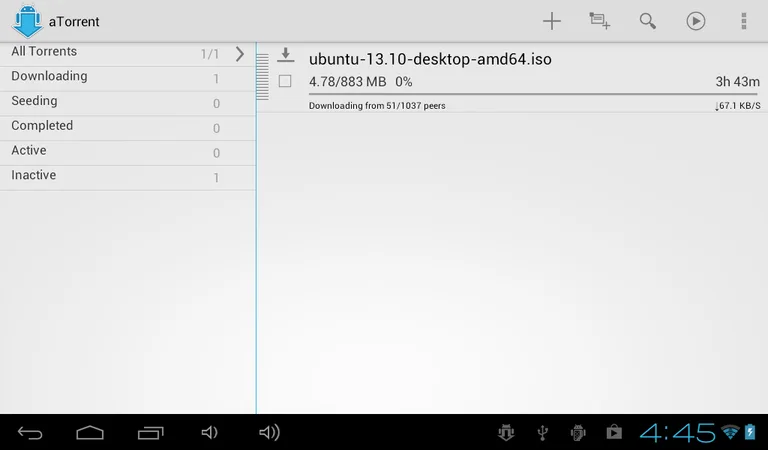Tap the ubuntu torrent download progress bar

coord(533,94)
